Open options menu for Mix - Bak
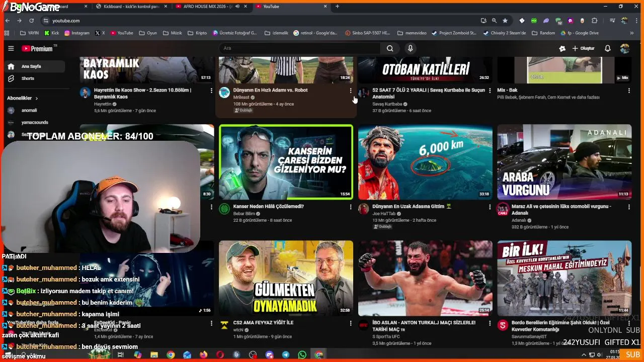This screenshot has width=644, height=362. pyautogui.click(x=629, y=90)
